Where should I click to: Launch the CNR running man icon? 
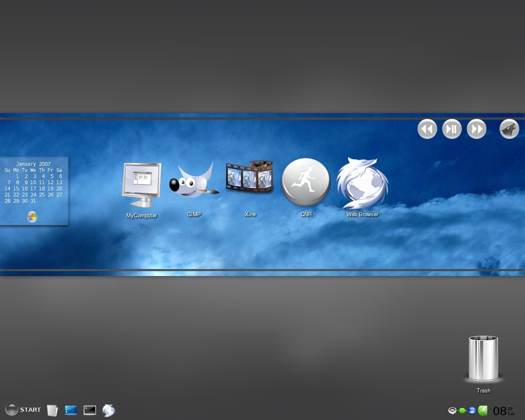306,182
